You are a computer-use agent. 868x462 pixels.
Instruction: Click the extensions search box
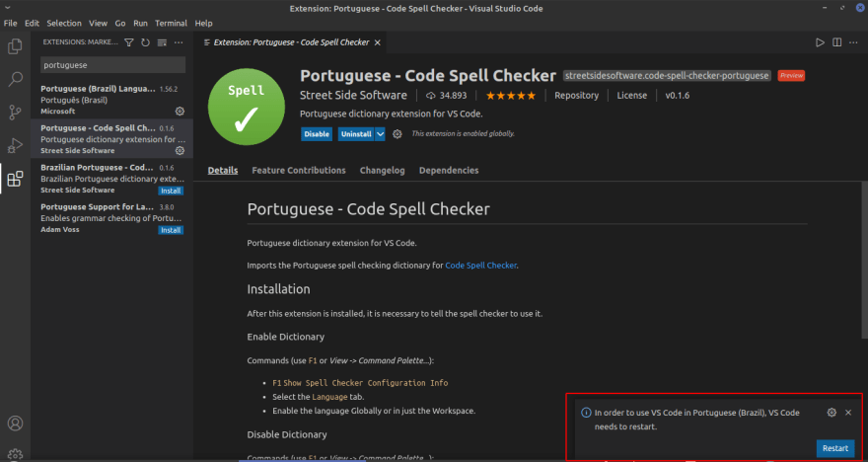click(x=112, y=65)
